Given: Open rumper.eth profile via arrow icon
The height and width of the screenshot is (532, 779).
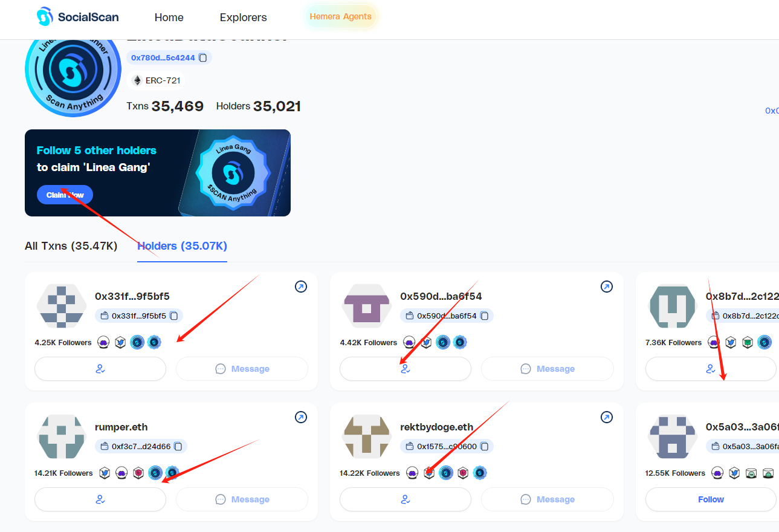Looking at the screenshot, I should pos(301,417).
